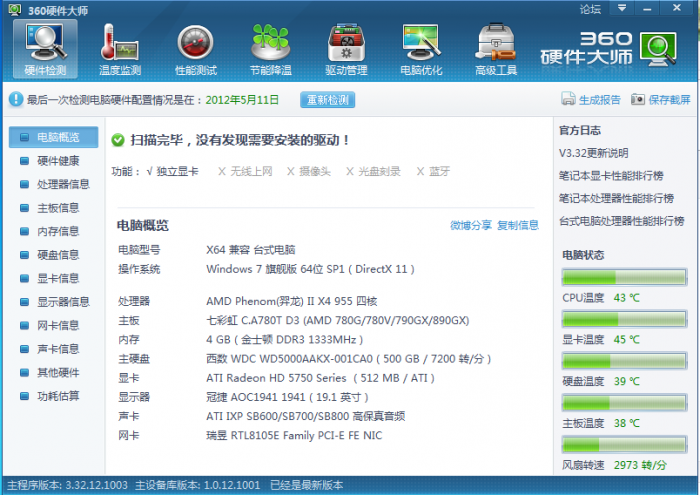Open the 温度监测 temperature monitor
Image resolution: width=700 pixels, height=495 pixels.
coord(120,49)
